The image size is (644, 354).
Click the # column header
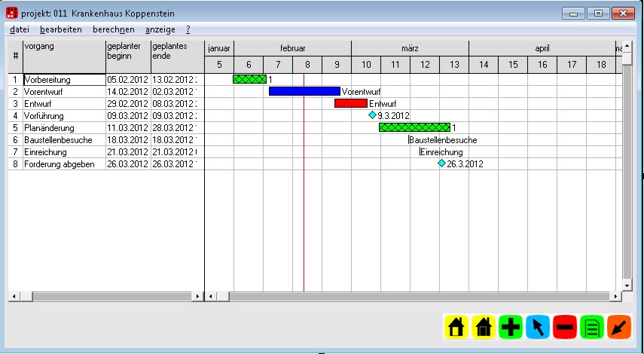16,56
